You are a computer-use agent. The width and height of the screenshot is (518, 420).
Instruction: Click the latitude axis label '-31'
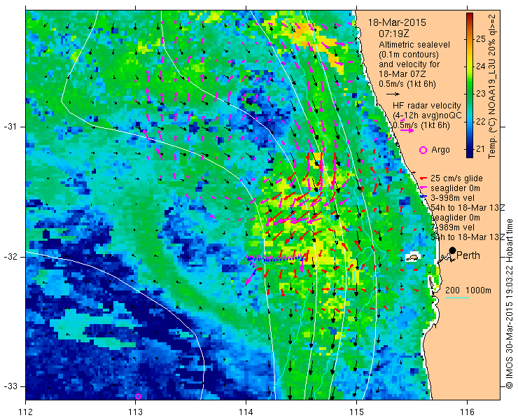10,127
